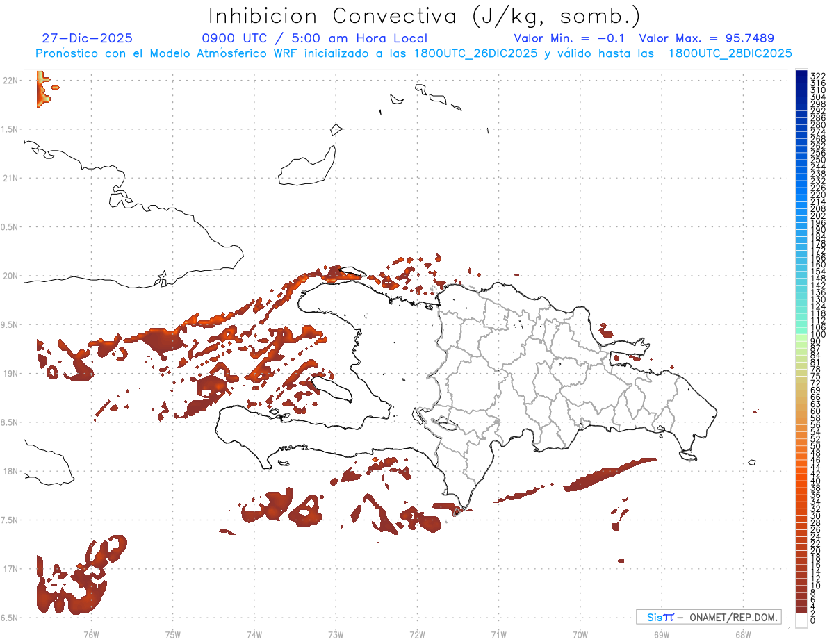Click the valid-until time "1800UTC_28DIC2025"
Screen dimensions: 834x644
click(730, 53)
